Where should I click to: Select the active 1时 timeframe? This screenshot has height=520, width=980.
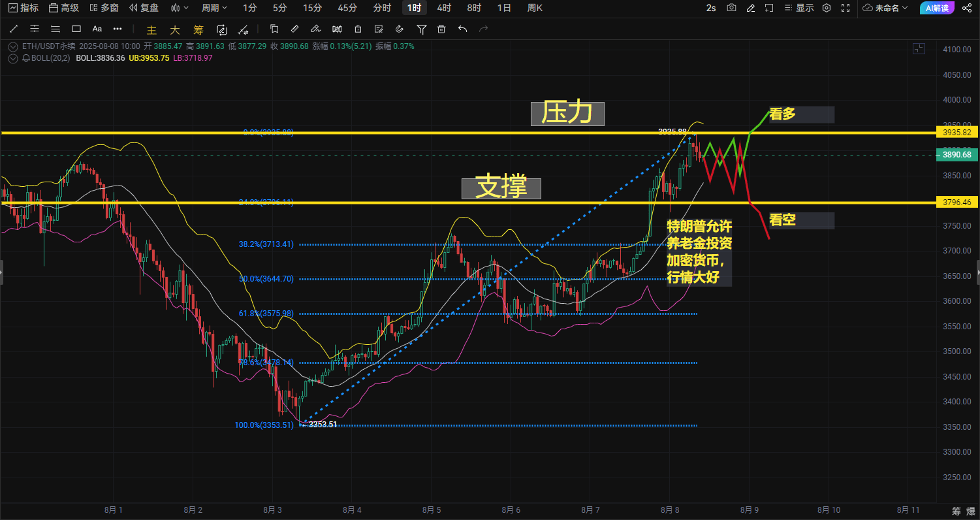[x=414, y=8]
